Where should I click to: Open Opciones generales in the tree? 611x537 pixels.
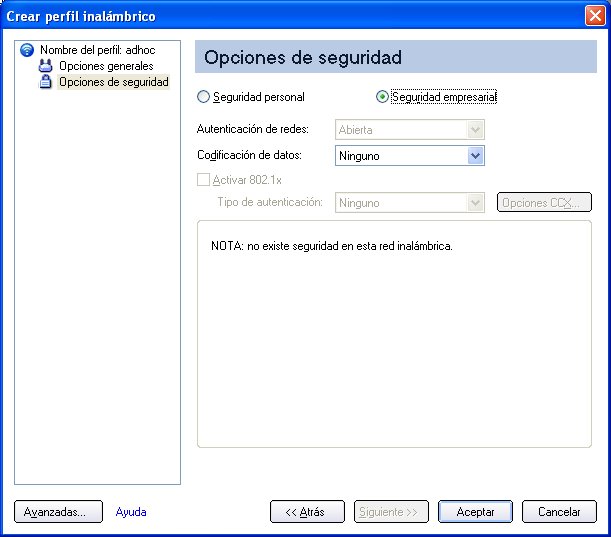click(x=106, y=66)
